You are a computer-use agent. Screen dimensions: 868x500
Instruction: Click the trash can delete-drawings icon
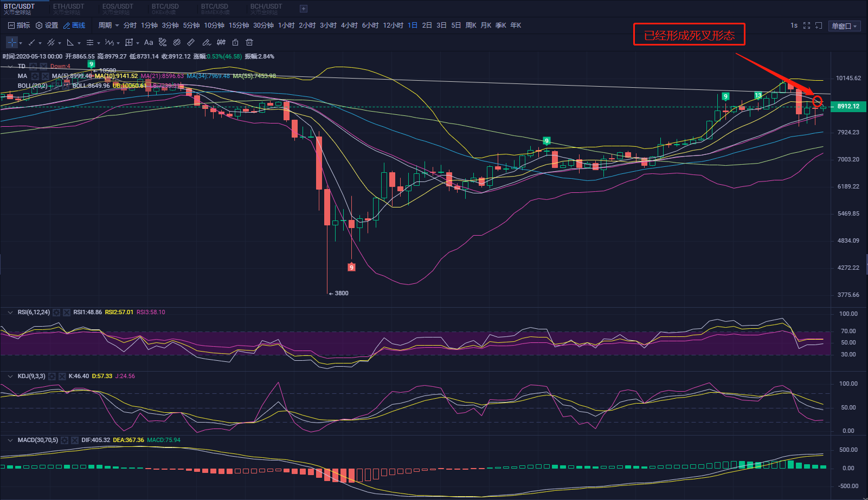click(249, 42)
